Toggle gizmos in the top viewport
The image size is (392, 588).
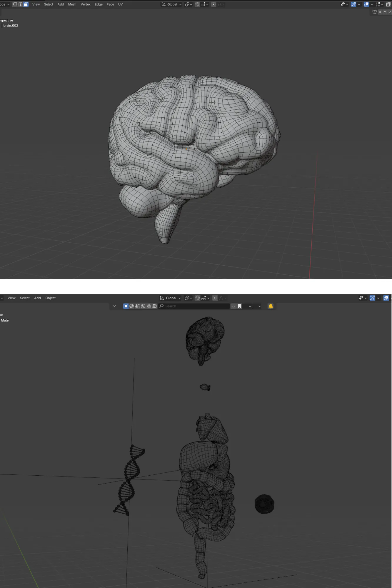353,4
